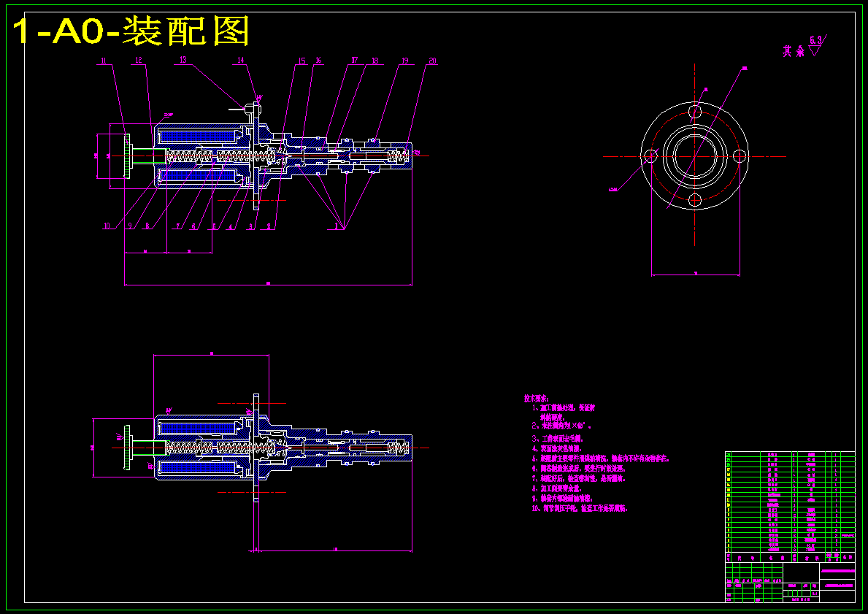Select technical requirement line 5, the longest line
Viewport: 868px width, 614px height.
(x=601, y=458)
